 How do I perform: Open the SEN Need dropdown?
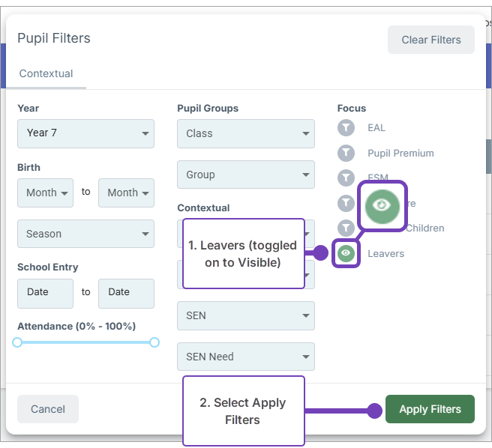245,357
